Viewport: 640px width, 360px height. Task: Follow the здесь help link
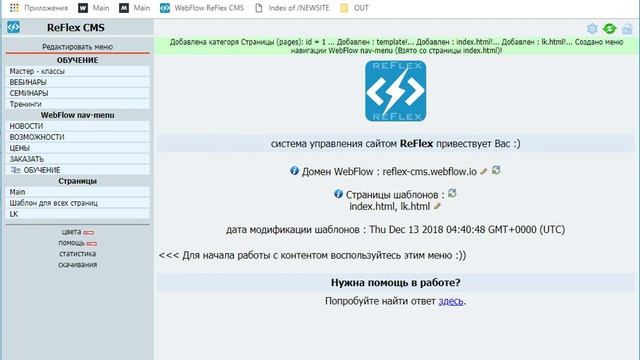point(451,301)
